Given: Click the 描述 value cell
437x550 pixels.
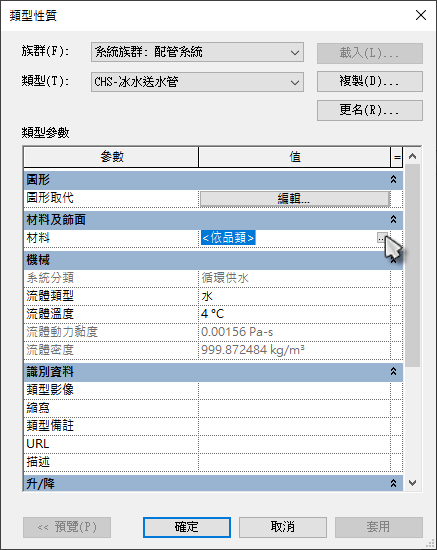Looking at the screenshot, I should point(294,462).
